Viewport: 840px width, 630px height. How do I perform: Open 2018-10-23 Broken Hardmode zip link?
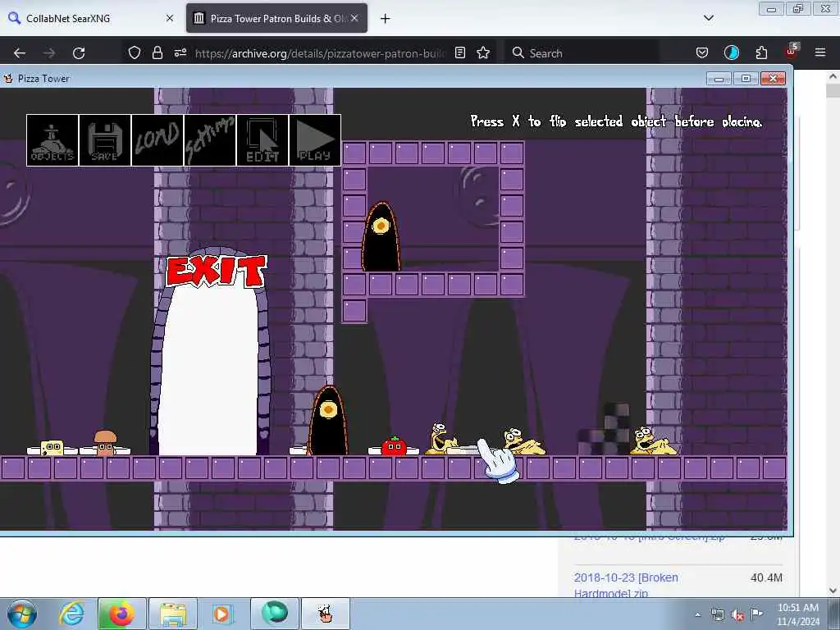626,585
